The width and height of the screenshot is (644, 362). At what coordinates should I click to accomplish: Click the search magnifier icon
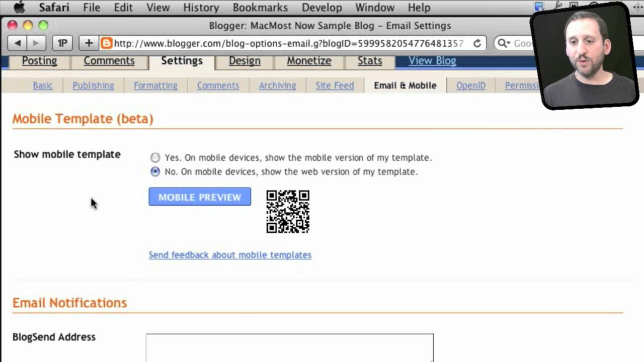click(503, 43)
